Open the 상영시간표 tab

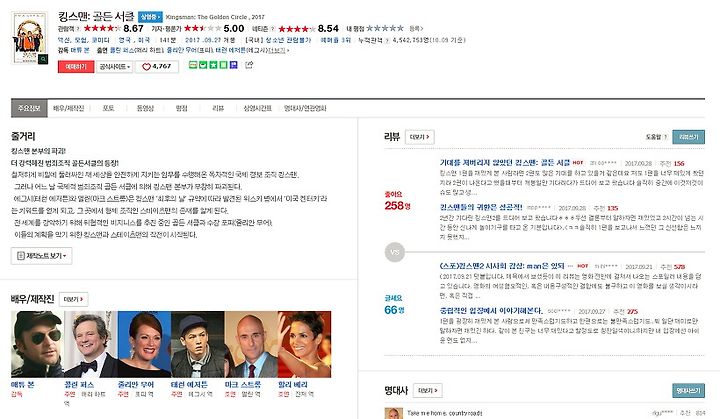point(257,108)
